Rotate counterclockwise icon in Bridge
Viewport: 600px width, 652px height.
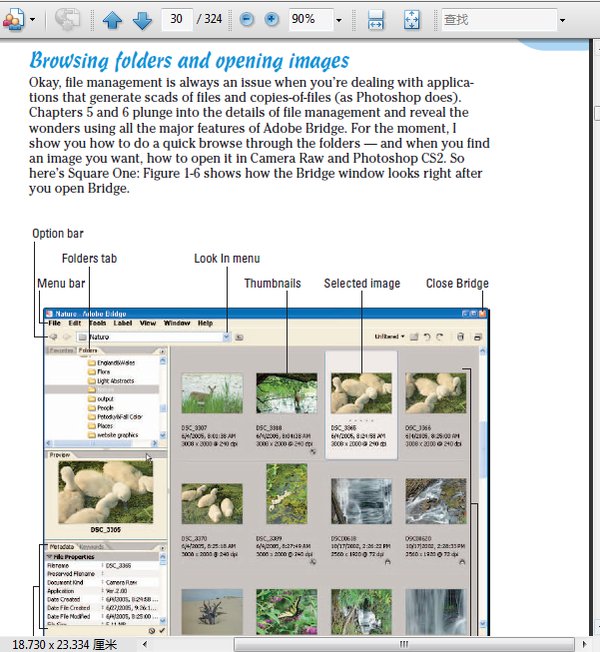tap(427, 337)
